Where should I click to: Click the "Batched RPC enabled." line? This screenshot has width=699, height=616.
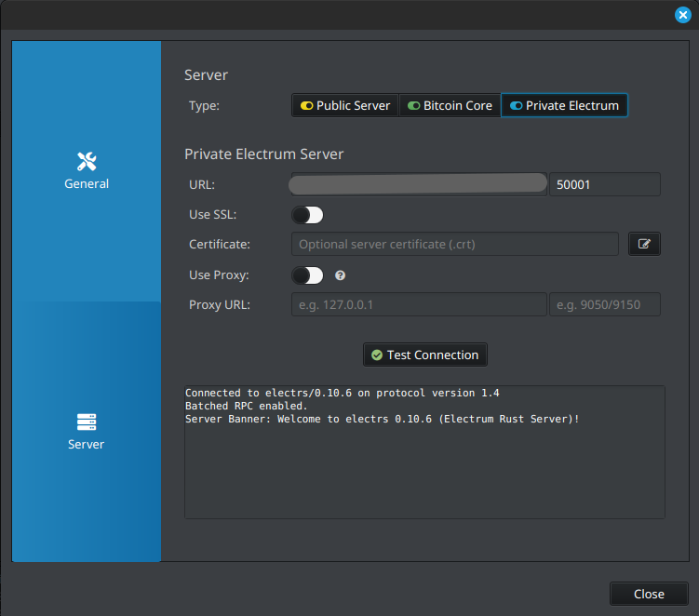click(247, 406)
